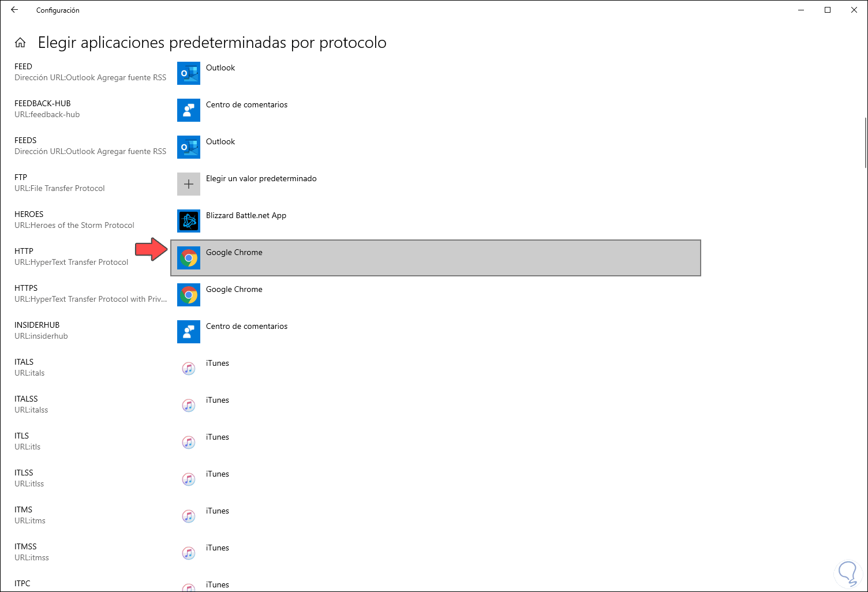Click the Outlook icon for the FEED protocol
The image size is (868, 592).
(x=189, y=73)
